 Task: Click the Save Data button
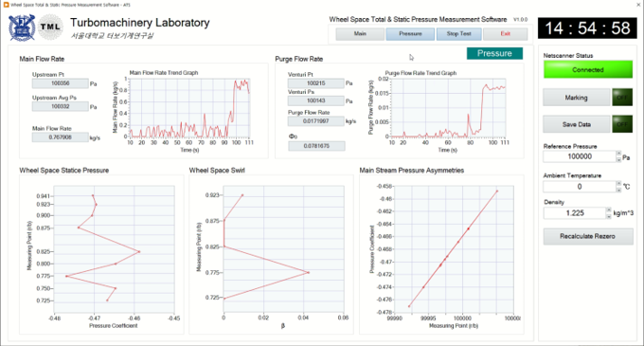(x=576, y=124)
